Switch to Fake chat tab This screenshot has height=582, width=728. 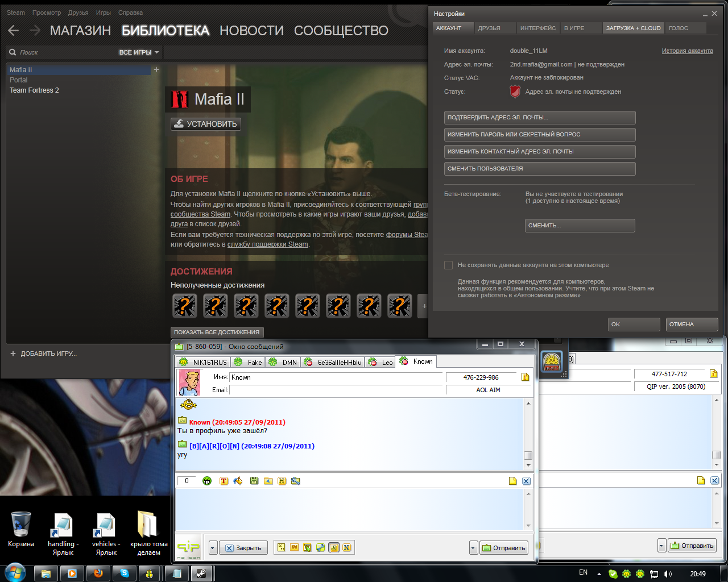pos(248,362)
